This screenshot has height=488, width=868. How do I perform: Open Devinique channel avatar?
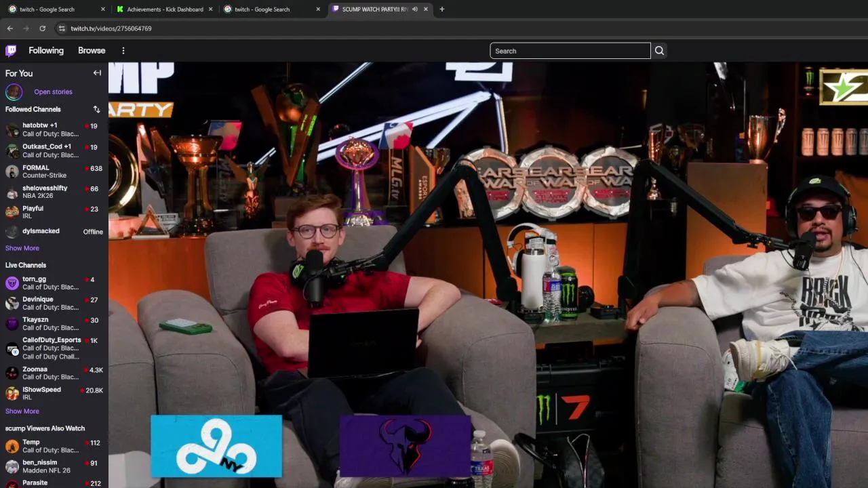pos(12,303)
